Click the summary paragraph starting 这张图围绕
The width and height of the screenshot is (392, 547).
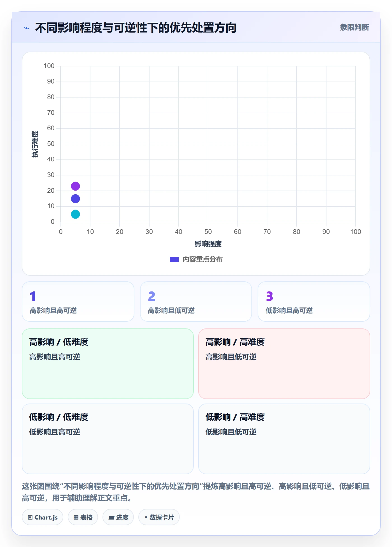click(x=196, y=492)
